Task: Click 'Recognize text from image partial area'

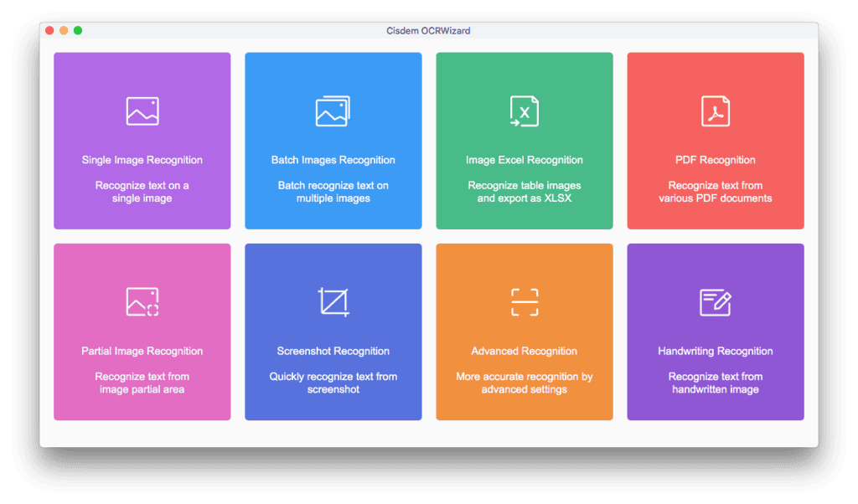Action: point(142,383)
